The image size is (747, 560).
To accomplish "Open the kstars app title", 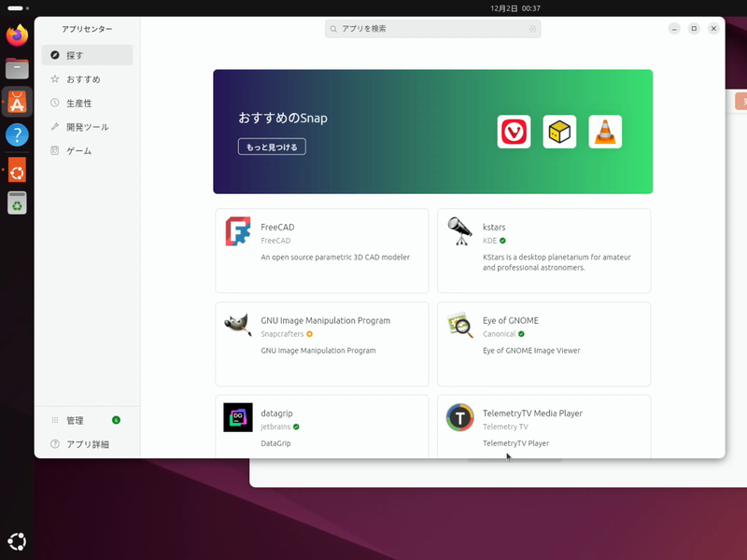I will coord(494,227).
